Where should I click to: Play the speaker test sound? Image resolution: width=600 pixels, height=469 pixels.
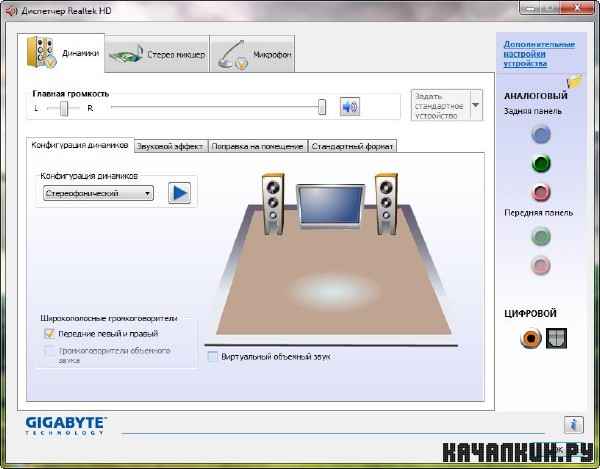coord(179,193)
